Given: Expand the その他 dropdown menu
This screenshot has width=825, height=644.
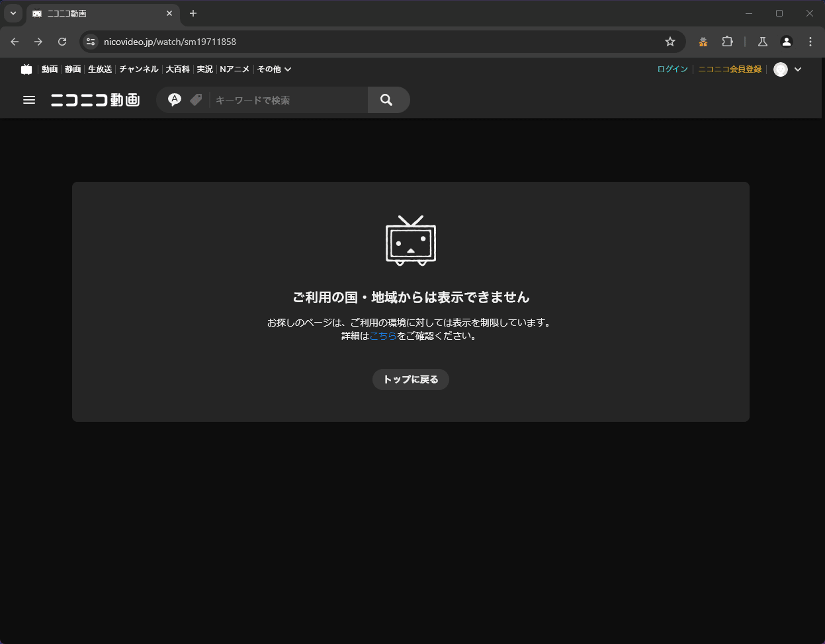Looking at the screenshot, I should tap(274, 69).
